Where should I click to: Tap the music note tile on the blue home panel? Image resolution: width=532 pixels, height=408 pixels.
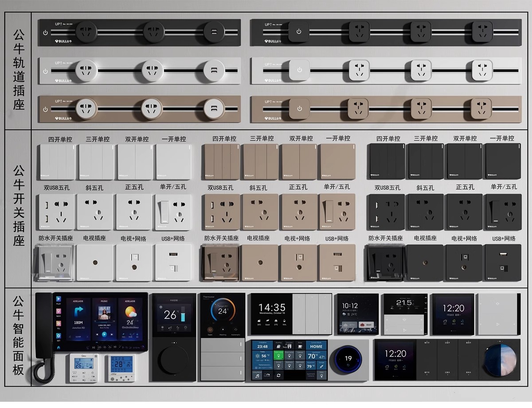click(257, 376)
